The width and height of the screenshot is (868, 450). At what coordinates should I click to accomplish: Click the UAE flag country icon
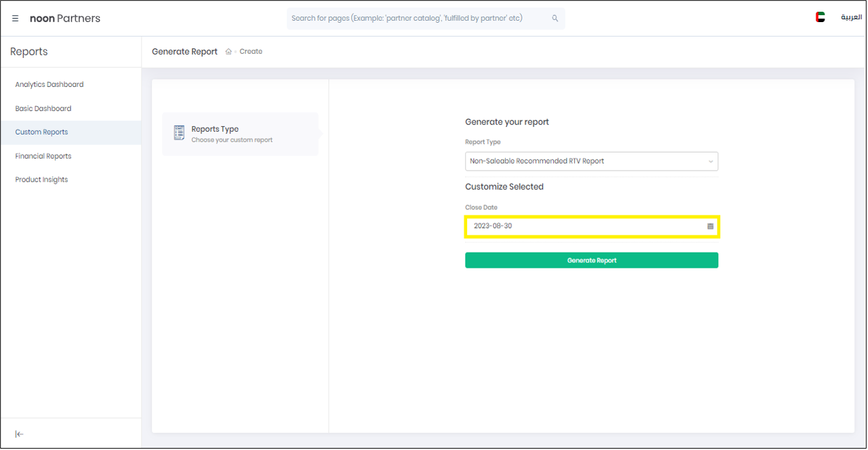(820, 17)
